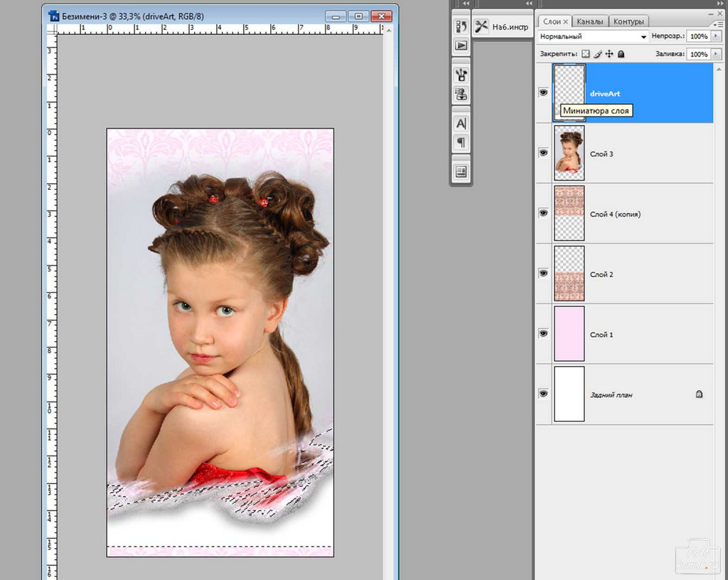Image resolution: width=728 pixels, height=580 pixels.
Task: Hide the Слой 2 layer
Action: coord(543,273)
